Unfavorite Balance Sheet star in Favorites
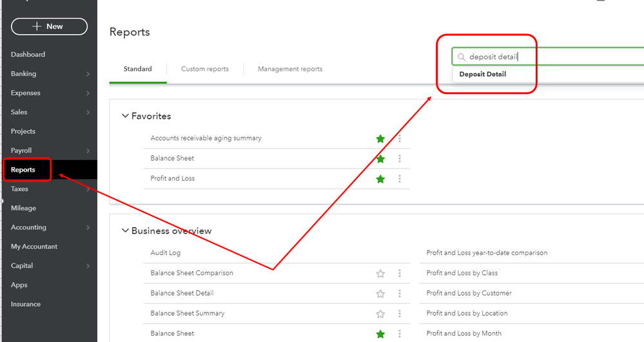The width and height of the screenshot is (644, 342). 380,159
